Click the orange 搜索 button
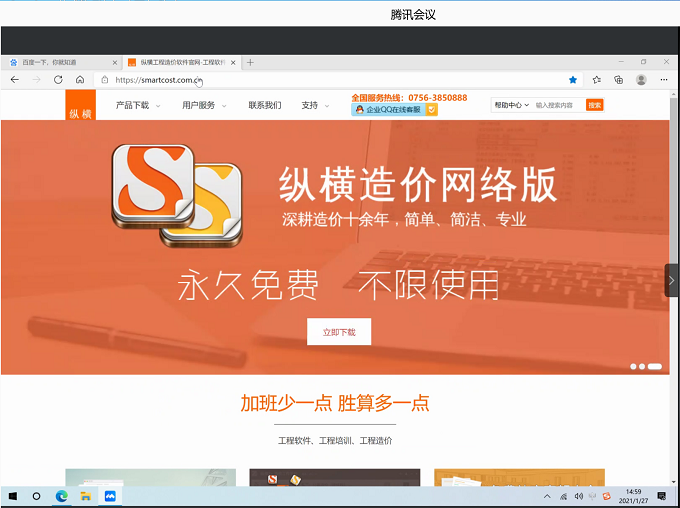Screen dimensions: 680x508 click(x=595, y=105)
